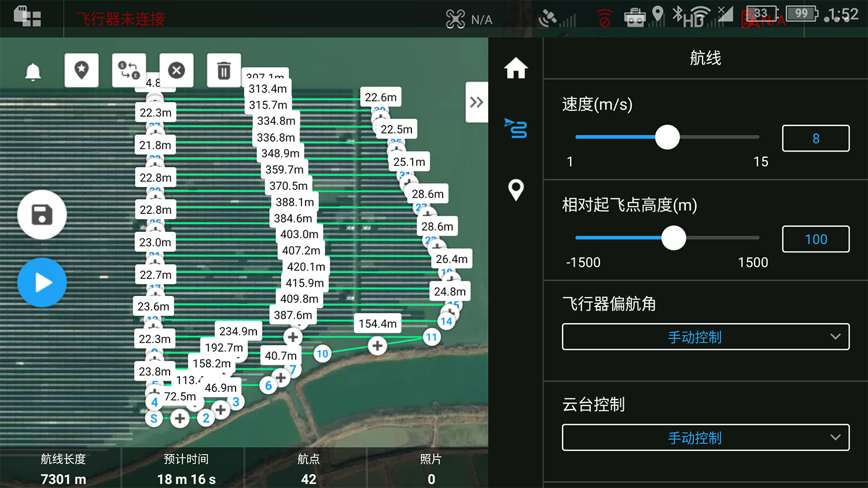The image size is (868, 488).
Task: Open the 云台控制 manual control dropdown
Action: [705, 438]
